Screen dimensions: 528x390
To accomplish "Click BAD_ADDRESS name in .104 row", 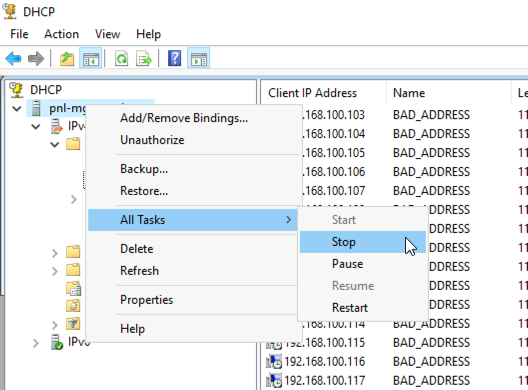I will (431, 134).
